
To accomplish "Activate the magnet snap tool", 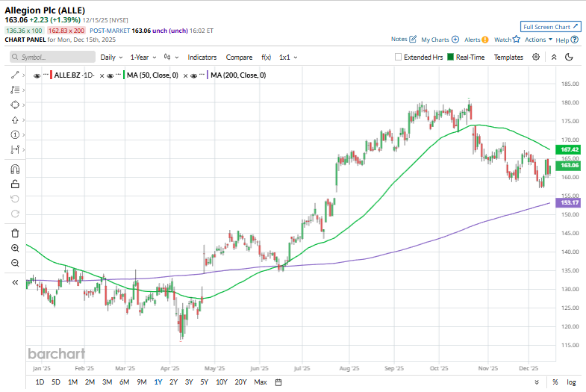I will (15, 169).
